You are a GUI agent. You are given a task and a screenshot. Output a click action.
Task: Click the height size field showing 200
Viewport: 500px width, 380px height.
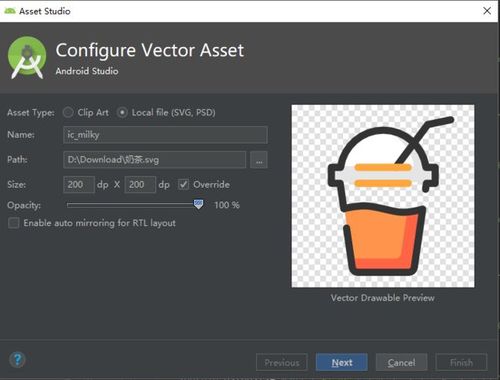(140, 184)
